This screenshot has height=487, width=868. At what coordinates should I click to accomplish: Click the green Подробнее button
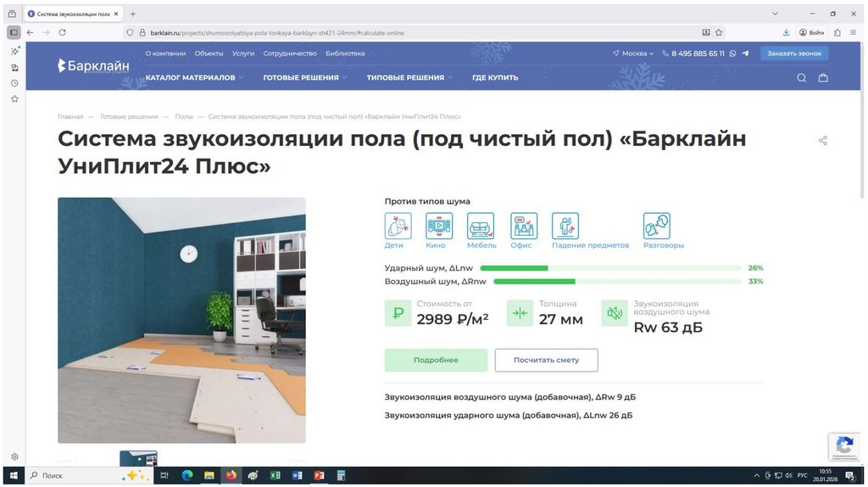click(437, 360)
